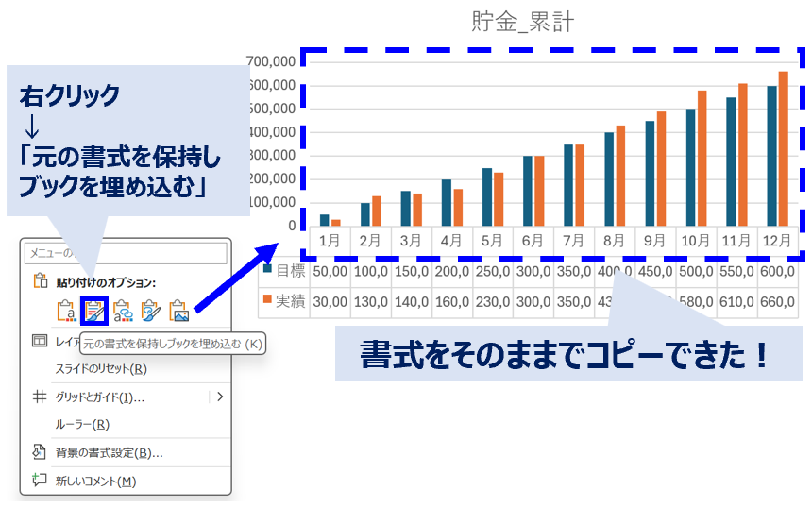
Task: Expand the グリッドとガイド submenu arrow
Action: point(220,397)
